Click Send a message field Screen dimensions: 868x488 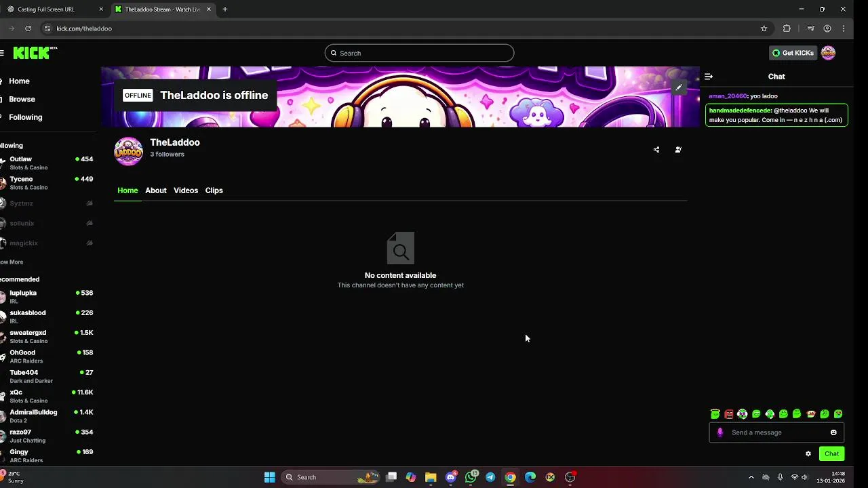(x=776, y=432)
